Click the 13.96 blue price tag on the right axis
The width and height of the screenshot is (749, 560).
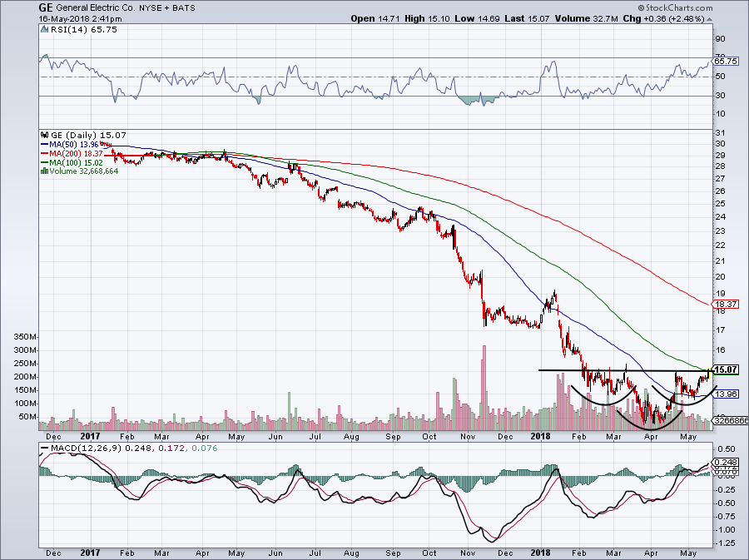pyautogui.click(x=726, y=394)
